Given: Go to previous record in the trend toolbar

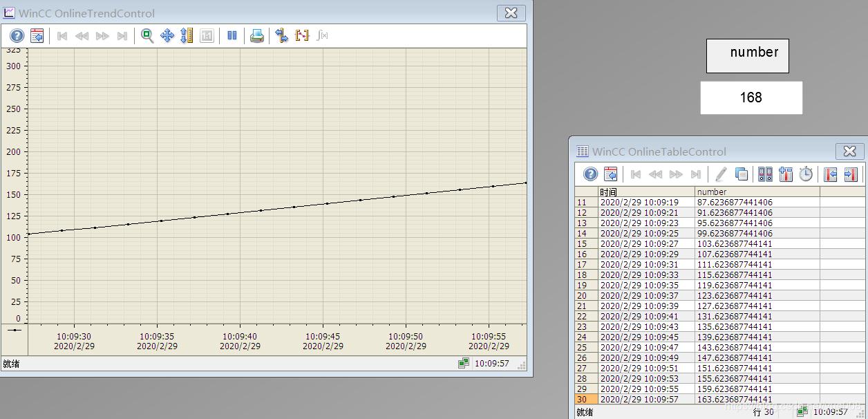Looking at the screenshot, I should (x=82, y=36).
